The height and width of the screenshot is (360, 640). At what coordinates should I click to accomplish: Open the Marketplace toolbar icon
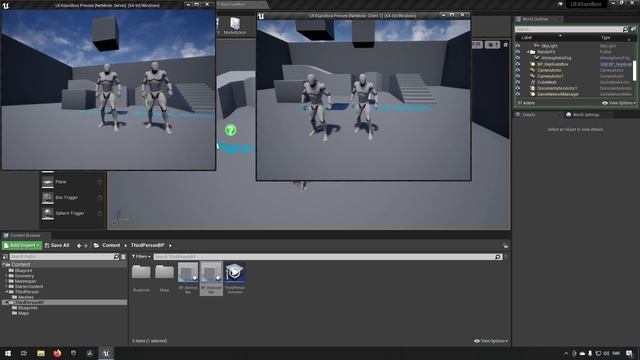tap(235, 25)
